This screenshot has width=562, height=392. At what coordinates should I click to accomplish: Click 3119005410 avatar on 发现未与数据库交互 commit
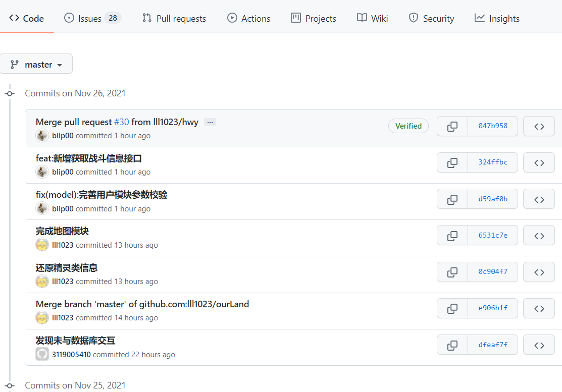click(42, 354)
